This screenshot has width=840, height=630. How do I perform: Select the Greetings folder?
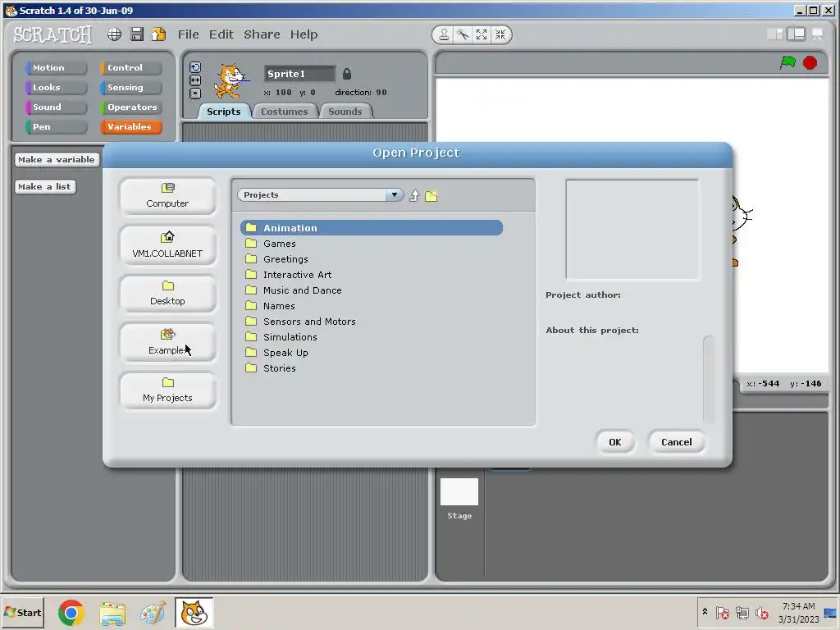coord(372,258)
